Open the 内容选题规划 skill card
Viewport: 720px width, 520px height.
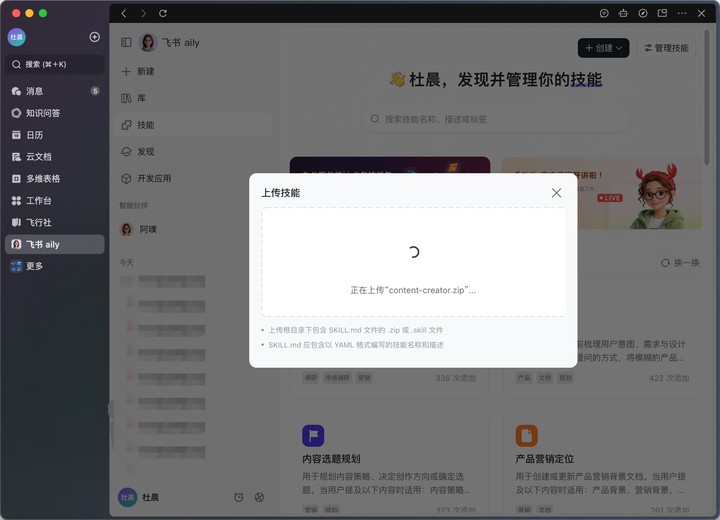pyautogui.click(x=389, y=464)
